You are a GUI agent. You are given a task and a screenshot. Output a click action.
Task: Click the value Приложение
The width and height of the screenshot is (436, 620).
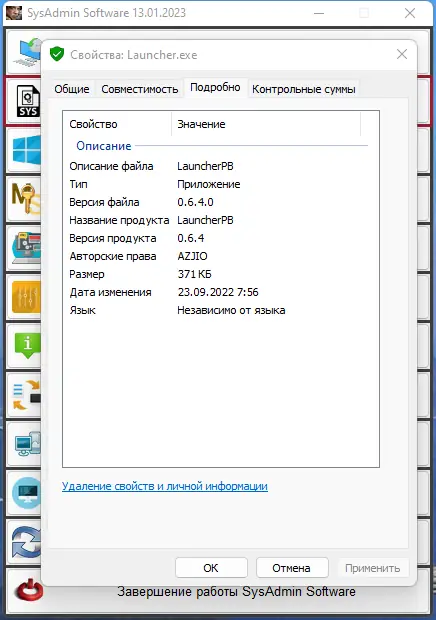[209, 184]
